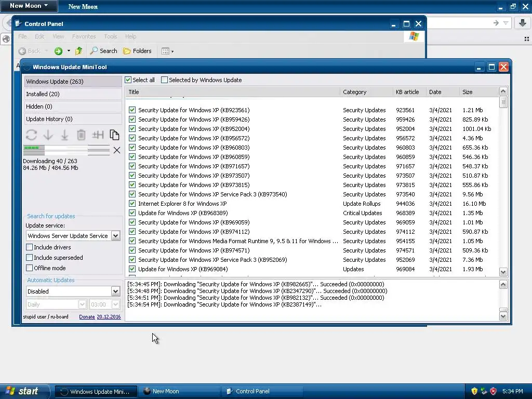Click the download progress bar
The image size is (532, 399).
[66, 150]
